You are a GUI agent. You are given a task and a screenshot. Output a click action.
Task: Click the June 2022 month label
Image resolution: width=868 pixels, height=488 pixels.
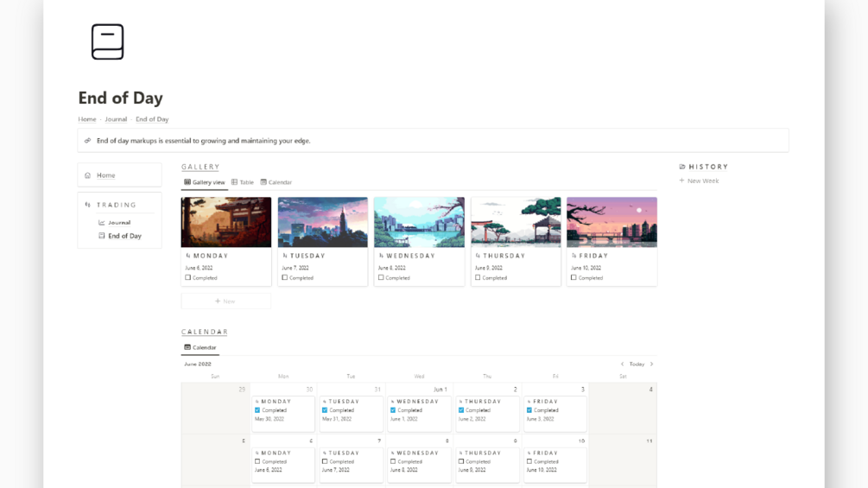tap(198, 364)
